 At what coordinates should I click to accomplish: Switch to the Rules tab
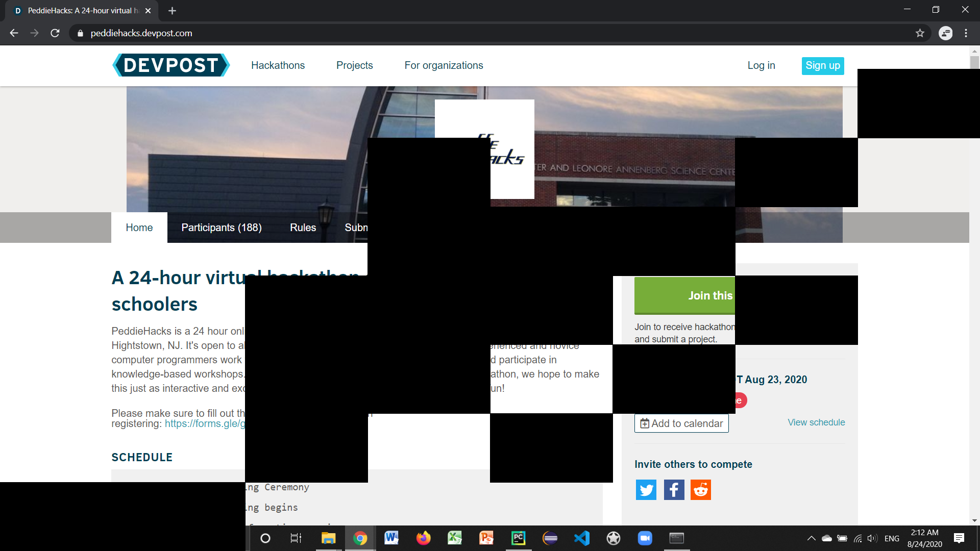click(303, 228)
